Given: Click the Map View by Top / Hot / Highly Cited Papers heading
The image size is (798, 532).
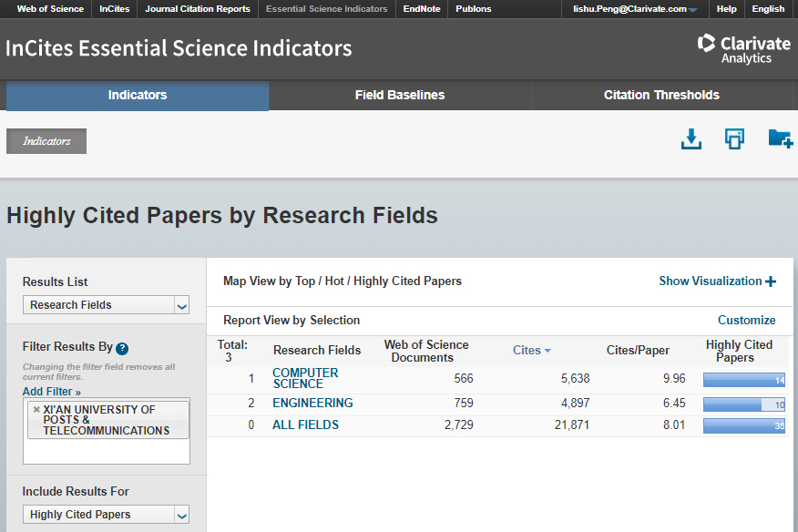Looking at the screenshot, I should (343, 281).
